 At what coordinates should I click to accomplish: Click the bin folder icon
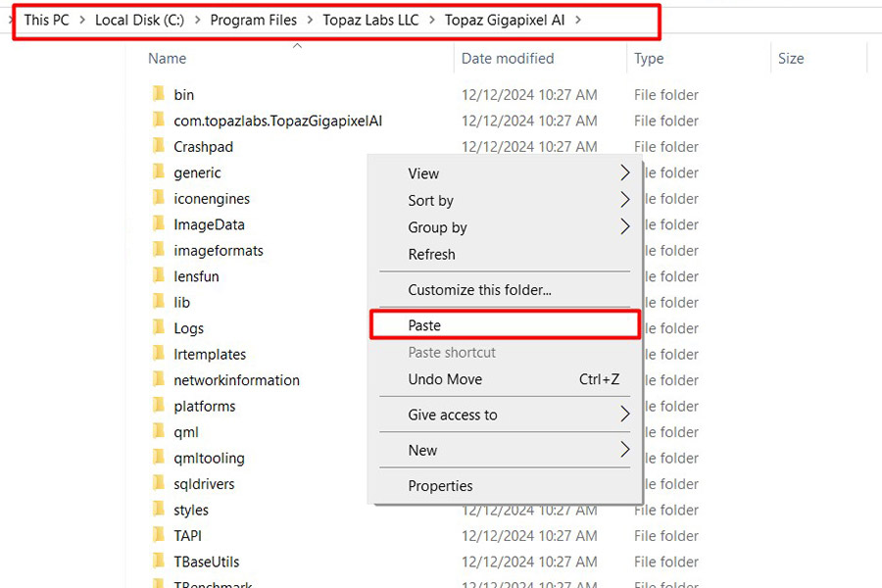coord(159,93)
